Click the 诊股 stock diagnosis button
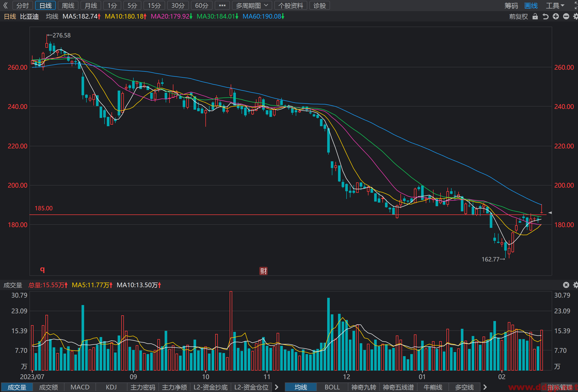 [x=320, y=5]
